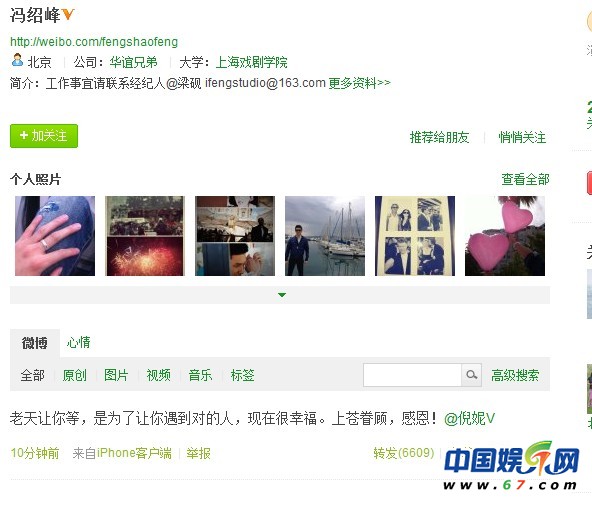This screenshot has width=592, height=507.
Task: Open the fireworks photo thumbnail
Action: tap(145, 236)
